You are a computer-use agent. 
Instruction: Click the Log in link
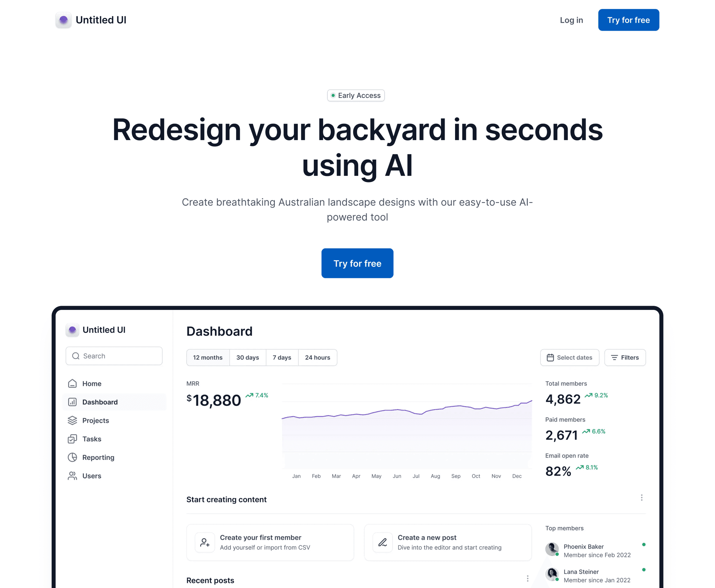click(571, 20)
